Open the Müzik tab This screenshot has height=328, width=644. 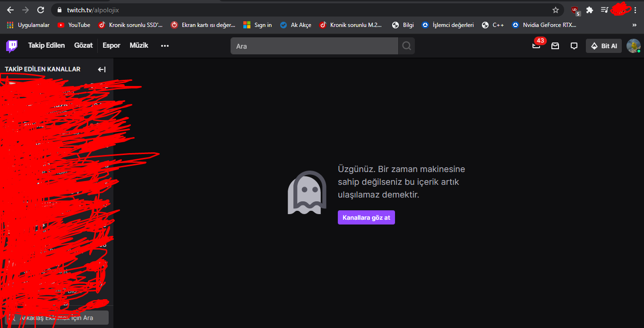(139, 46)
